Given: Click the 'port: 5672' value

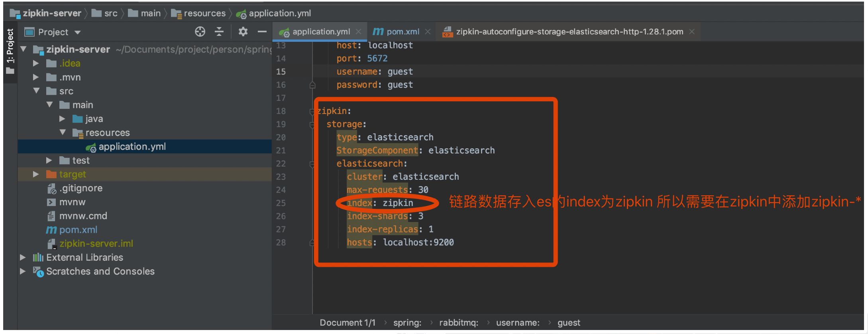Looking at the screenshot, I should point(377,59).
